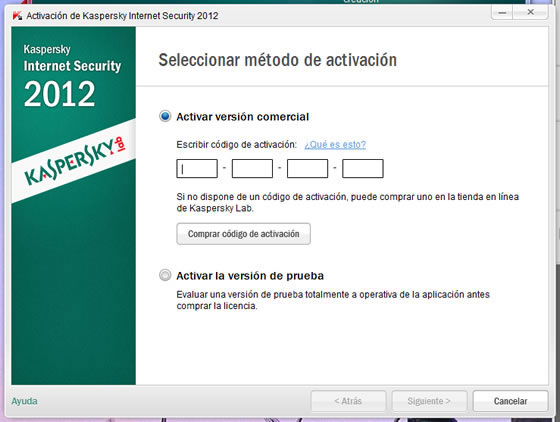Click the second activation code box
This screenshot has width=560, height=422.
(252, 169)
